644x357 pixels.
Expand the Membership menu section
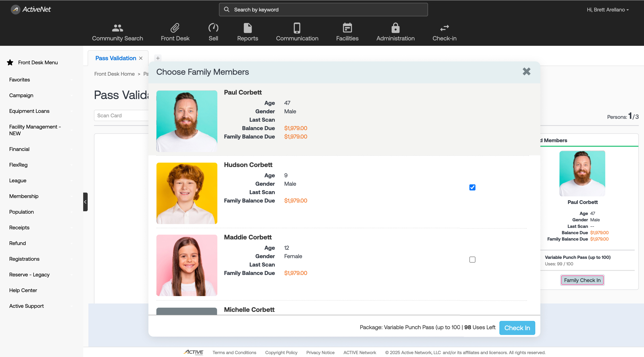coord(24,196)
